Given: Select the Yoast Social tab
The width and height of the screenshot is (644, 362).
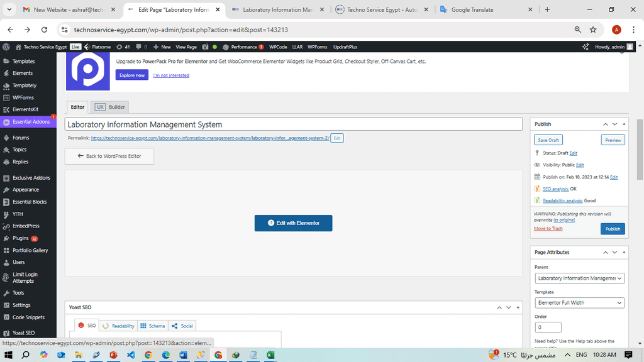Looking at the screenshot, I should 182,326.
